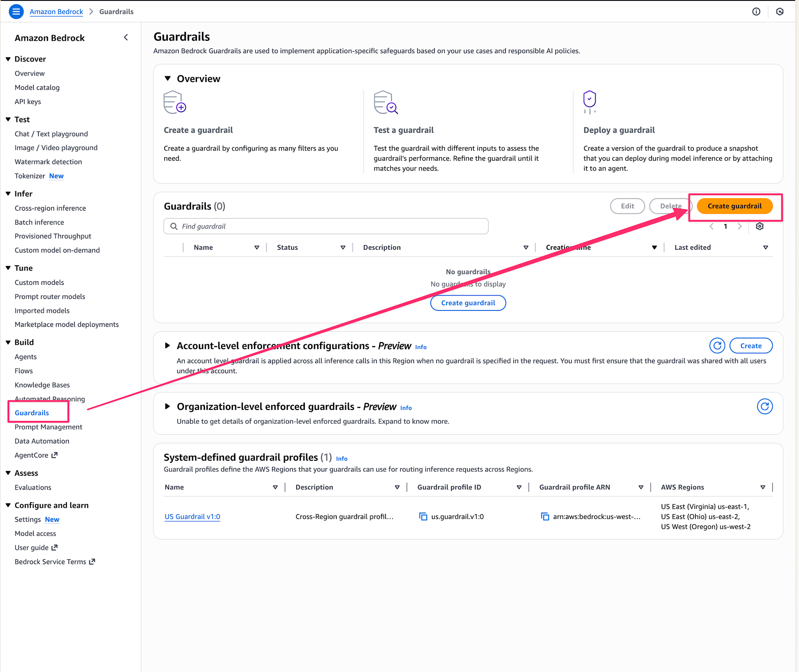The height and width of the screenshot is (672, 799).
Task: Sort guardrails by Last edited column
Action: (765, 248)
